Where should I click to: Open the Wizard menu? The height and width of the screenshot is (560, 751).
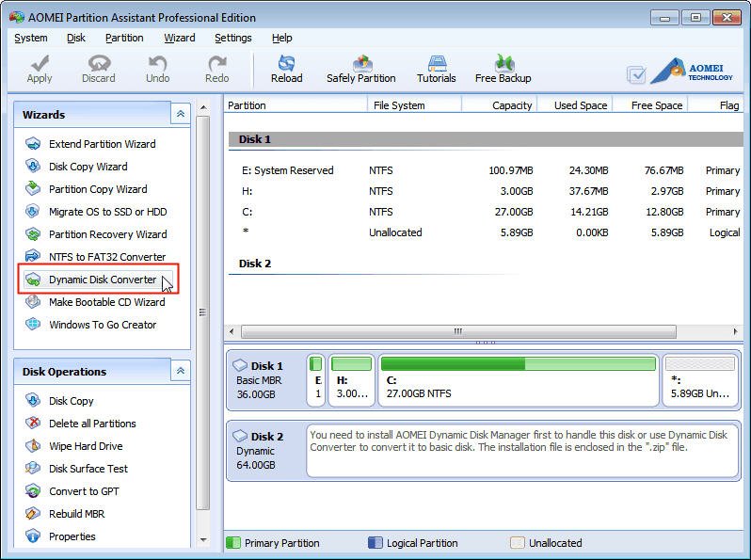[180, 38]
